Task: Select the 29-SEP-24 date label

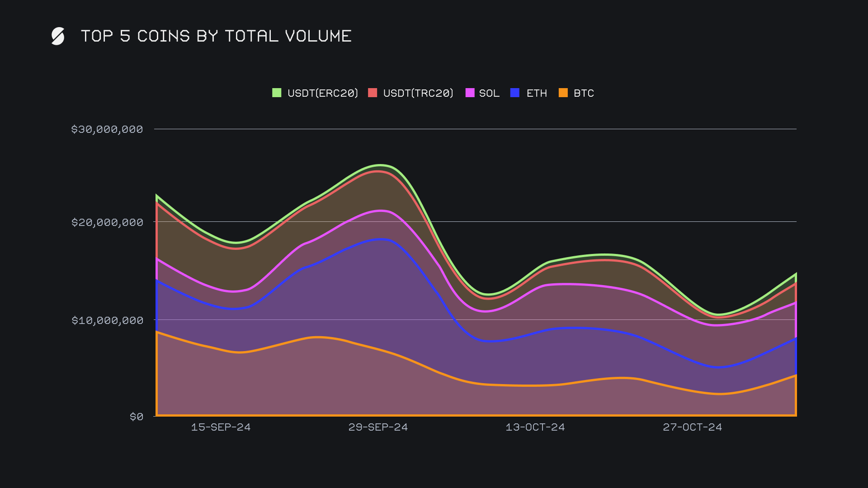Action: pos(378,427)
